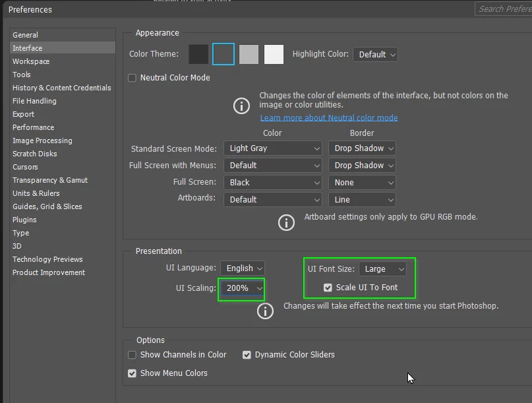The image size is (532, 403).
Task: Select the 3D preferences category
Action: tap(63, 246)
